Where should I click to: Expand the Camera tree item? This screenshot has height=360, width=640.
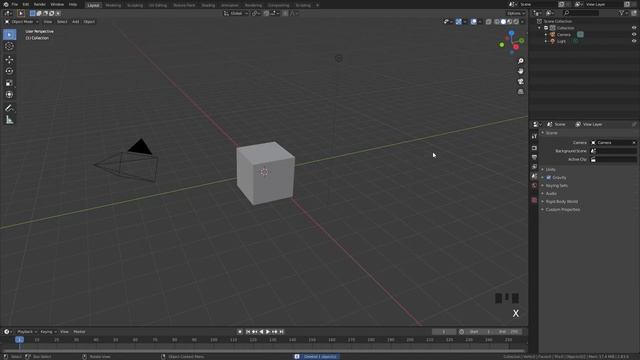(x=546, y=35)
